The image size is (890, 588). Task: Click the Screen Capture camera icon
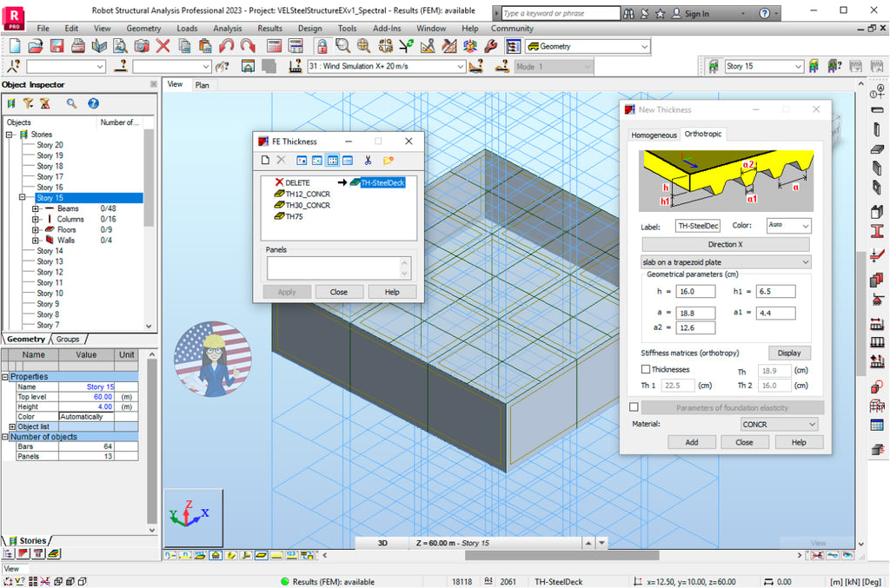(x=140, y=45)
